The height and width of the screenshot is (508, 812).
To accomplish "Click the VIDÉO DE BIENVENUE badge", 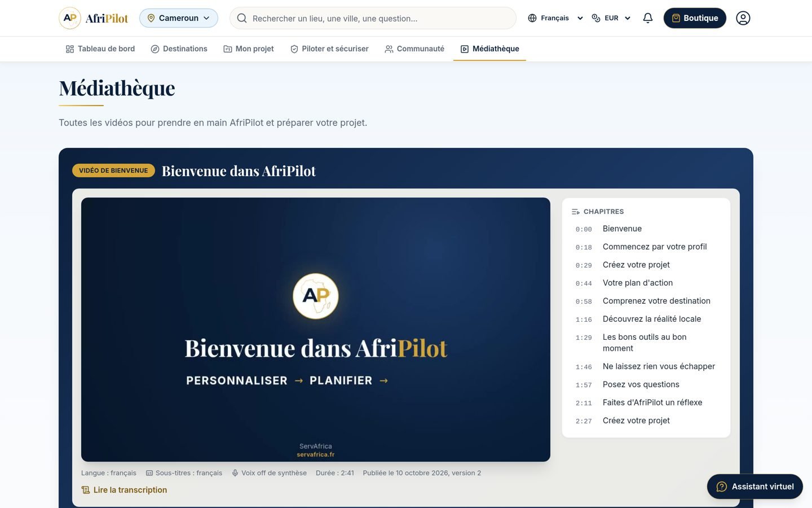I will pyautogui.click(x=113, y=170).
